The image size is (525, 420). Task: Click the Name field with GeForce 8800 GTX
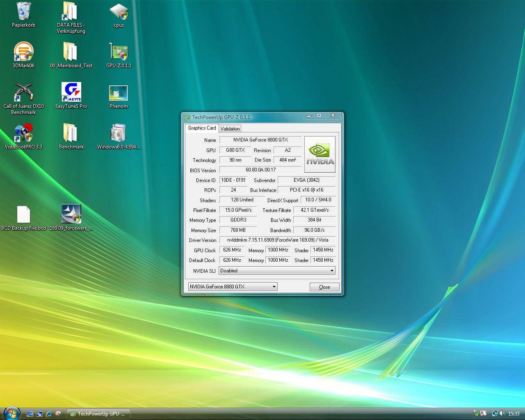[260, 140]
